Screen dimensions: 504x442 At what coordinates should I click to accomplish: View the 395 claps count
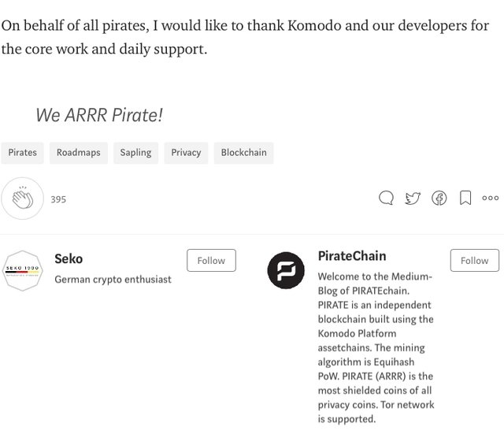pyautogui.click(x=58, y=199)
